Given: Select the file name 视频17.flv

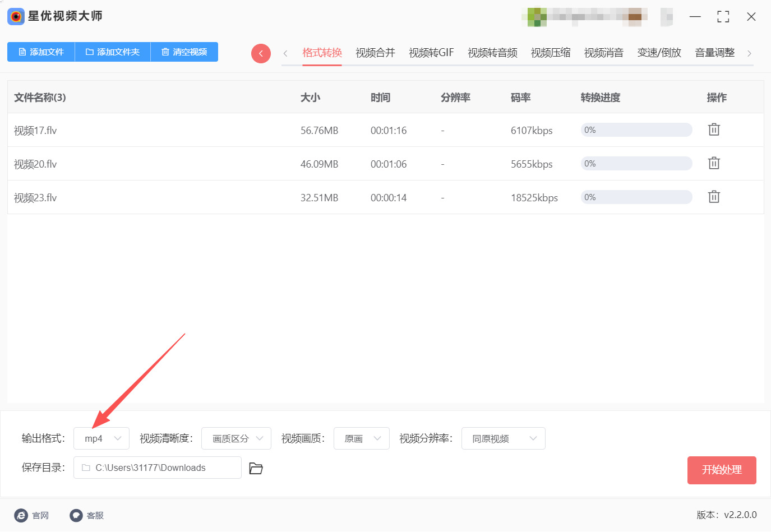Looking at the screenshot, I should click(x=35, y=131).
